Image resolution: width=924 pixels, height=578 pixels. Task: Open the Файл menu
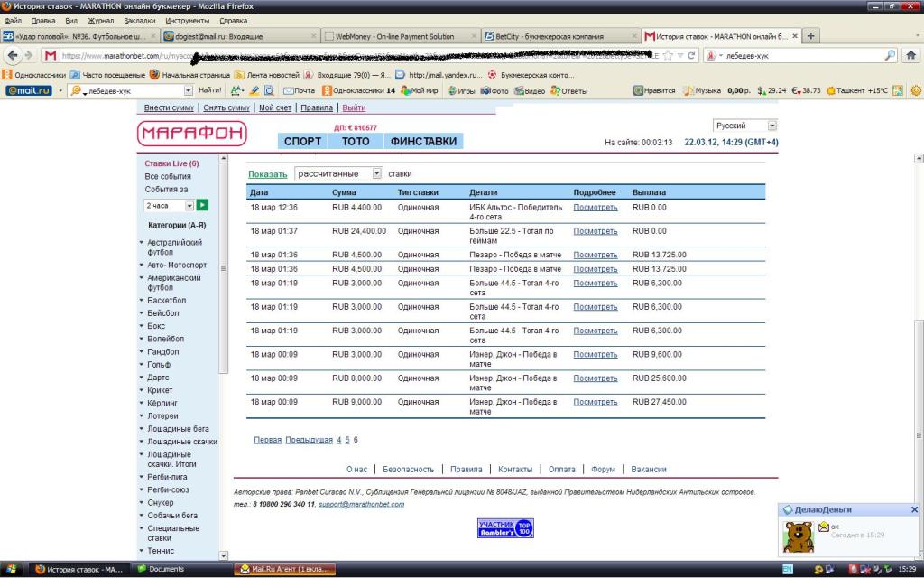13,21
